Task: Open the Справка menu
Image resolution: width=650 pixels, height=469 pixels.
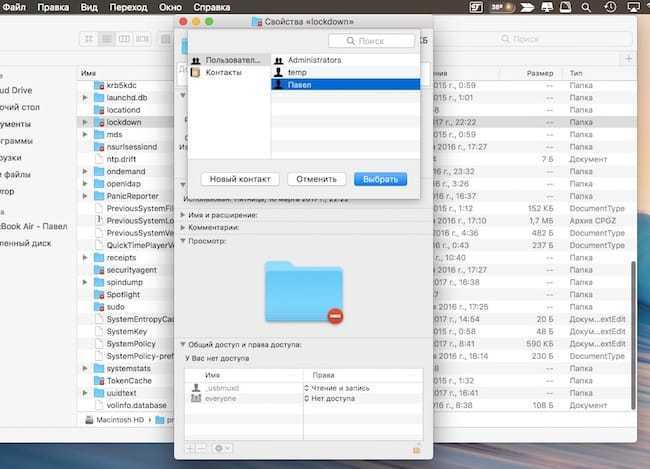Action: tap(212, 7)
